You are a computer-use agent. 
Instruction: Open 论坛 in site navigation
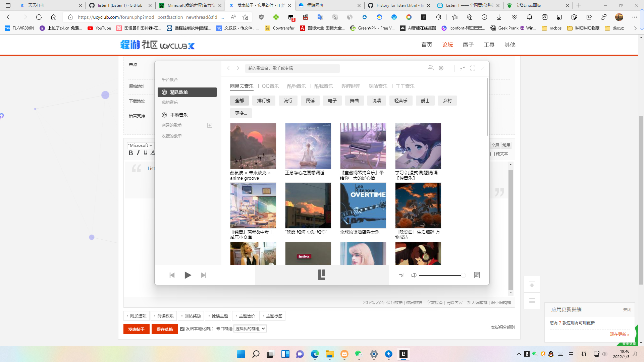click(447, 45)
